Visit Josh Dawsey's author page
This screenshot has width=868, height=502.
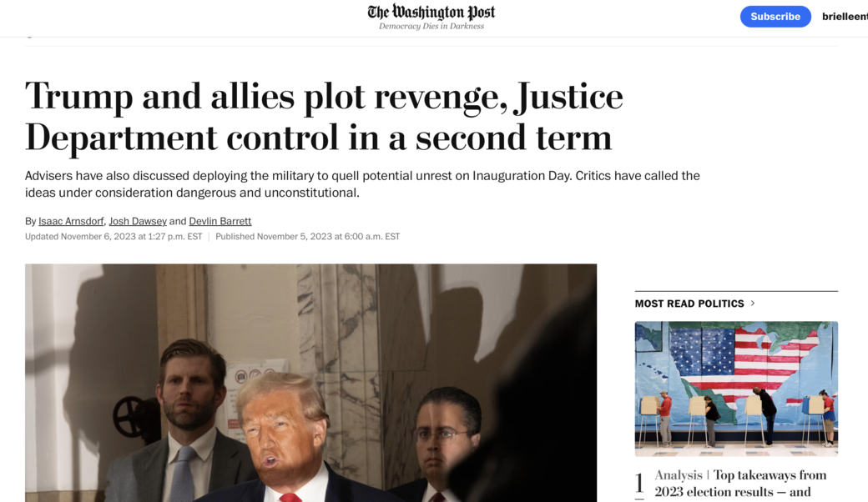click(x=137, y=221)
